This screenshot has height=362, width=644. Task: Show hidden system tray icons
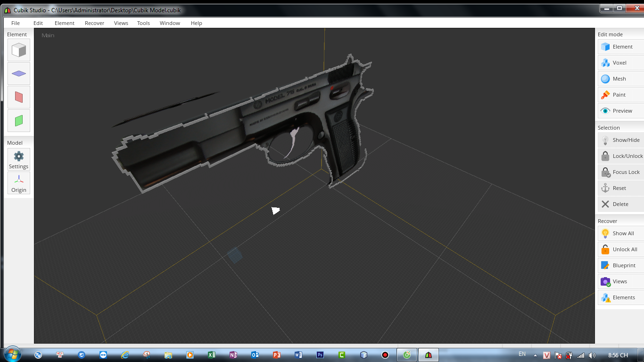click(535, 355)
